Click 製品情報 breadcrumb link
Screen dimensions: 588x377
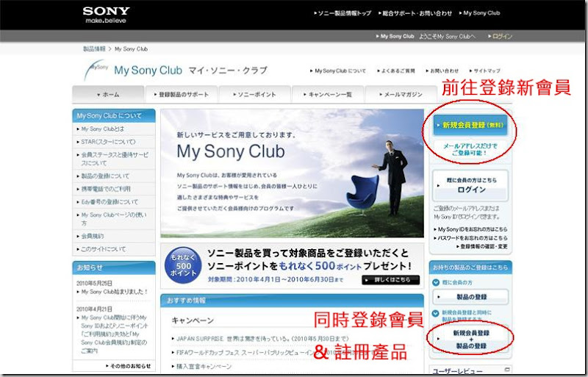click(x=94, y=49)
